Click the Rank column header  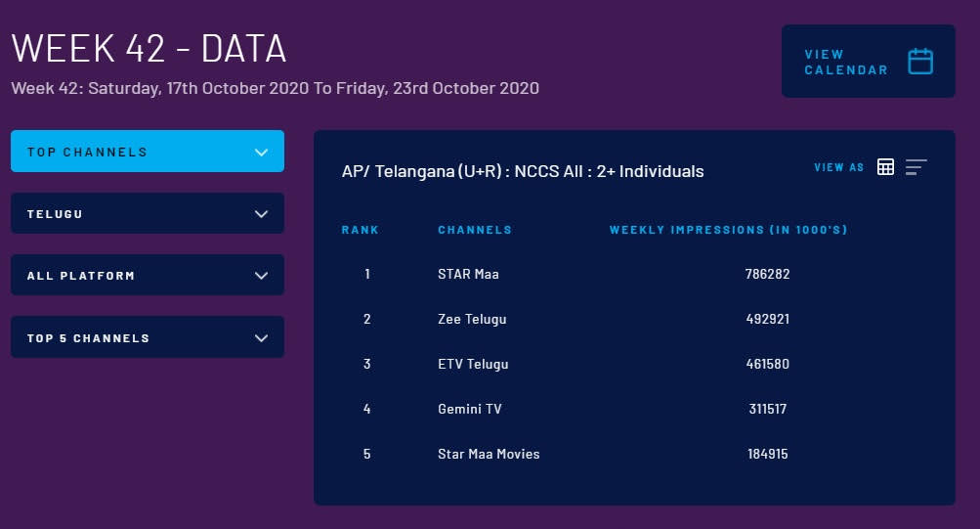360,230
